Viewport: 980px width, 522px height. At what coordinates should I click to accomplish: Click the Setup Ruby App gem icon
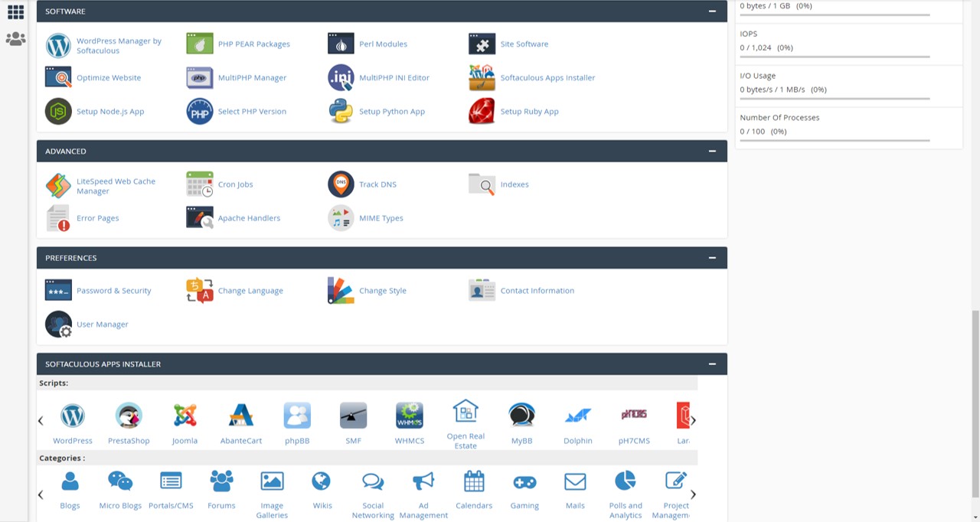coord(482,112)
